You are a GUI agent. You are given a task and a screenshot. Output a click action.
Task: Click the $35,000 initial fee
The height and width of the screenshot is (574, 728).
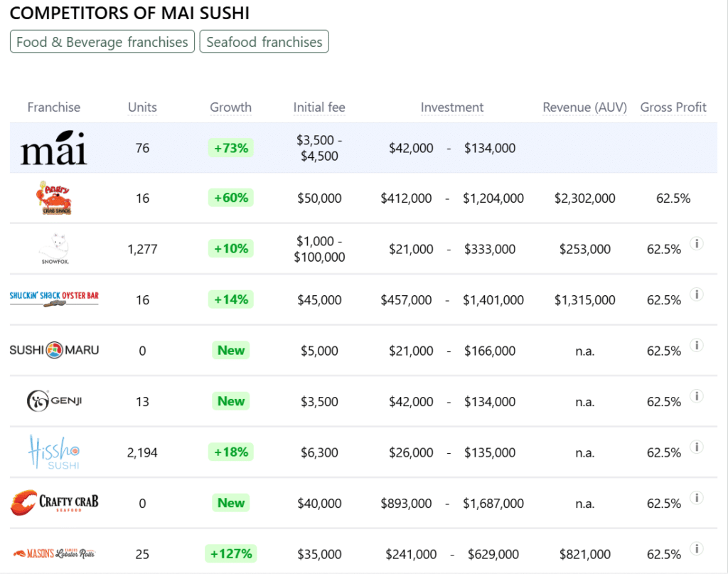pos(319,555)
